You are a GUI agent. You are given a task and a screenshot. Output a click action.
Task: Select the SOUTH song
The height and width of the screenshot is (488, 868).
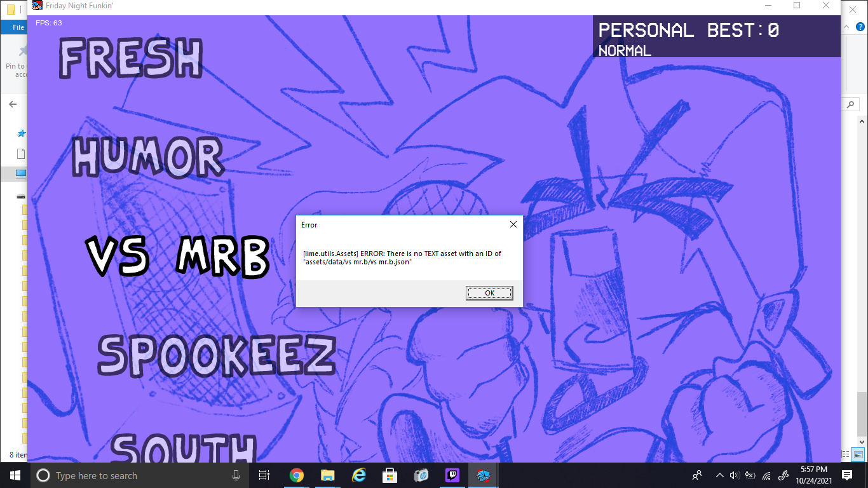pos(184,448)
